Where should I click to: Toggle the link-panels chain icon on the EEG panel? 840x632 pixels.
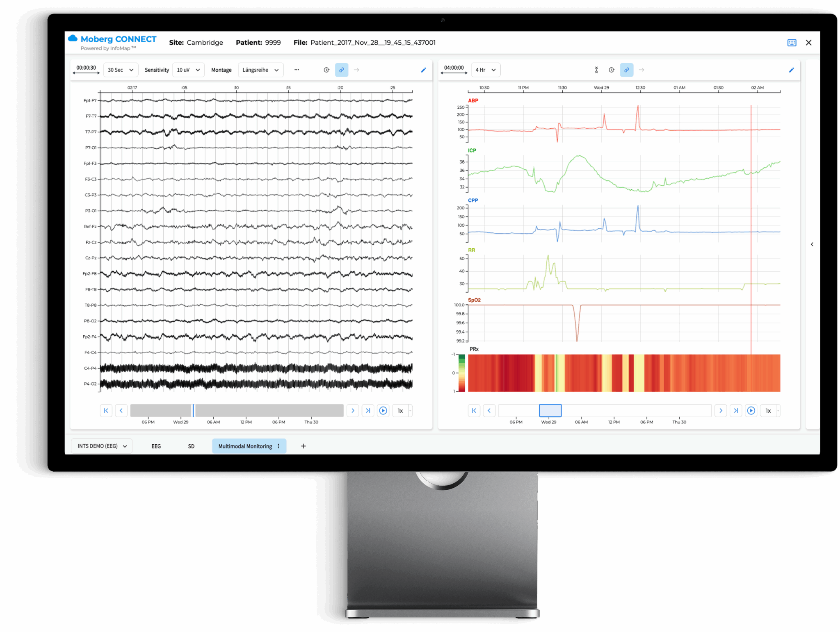pos(342,70)
